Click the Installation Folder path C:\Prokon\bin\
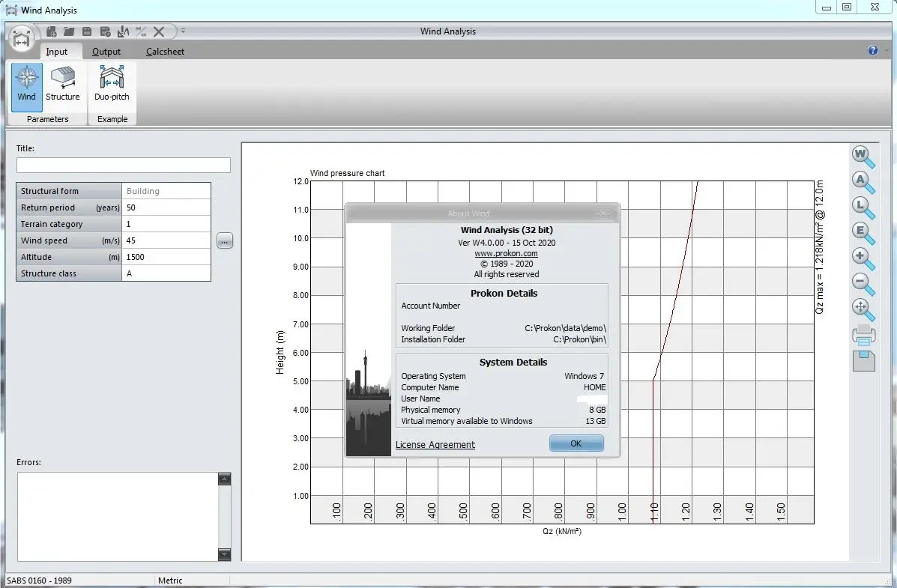This screenshot has width=897, height=588. tap(579, 340)
